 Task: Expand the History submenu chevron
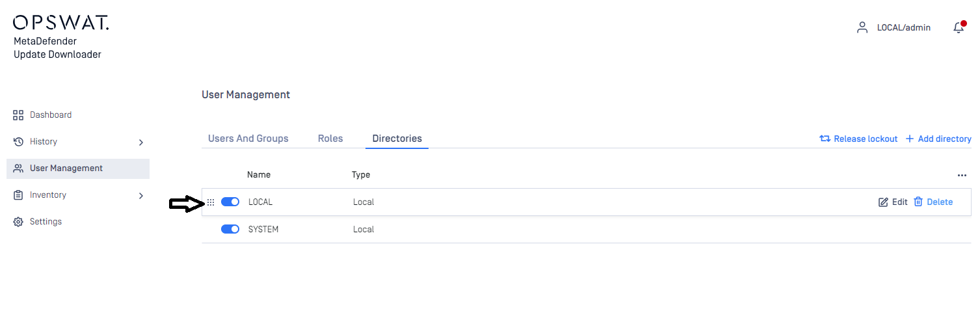pos(141,142)
